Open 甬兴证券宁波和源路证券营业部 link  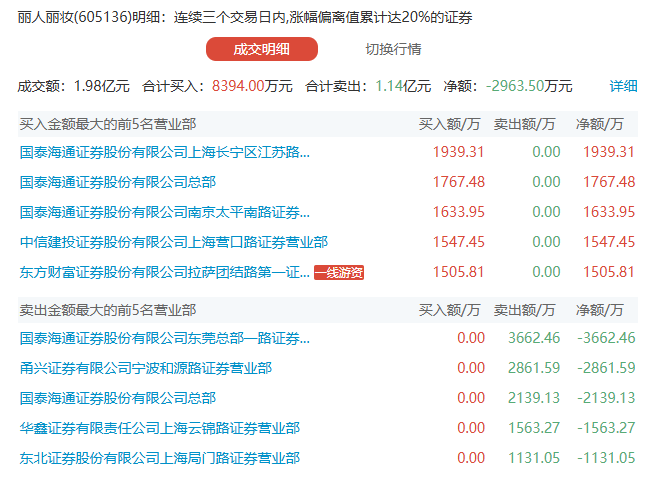coord(146,368)
